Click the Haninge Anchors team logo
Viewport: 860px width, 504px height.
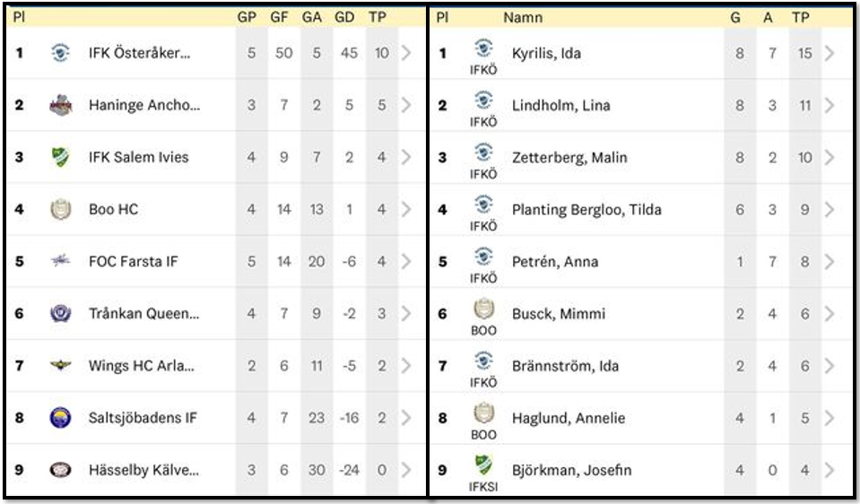click(x=60, y=105)
